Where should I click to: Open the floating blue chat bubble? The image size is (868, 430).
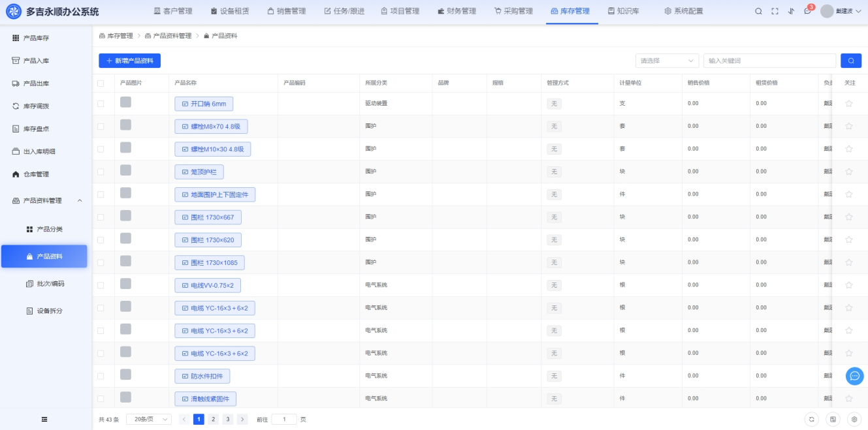point(854,376)
